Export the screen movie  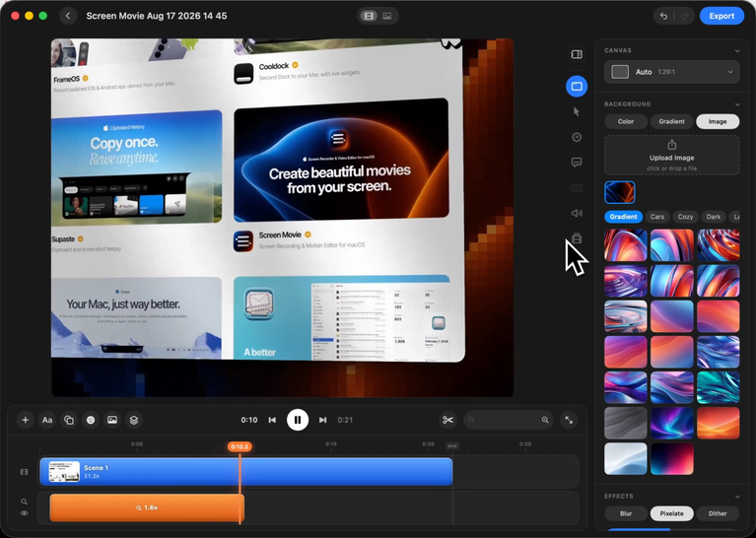coord(722,16)
